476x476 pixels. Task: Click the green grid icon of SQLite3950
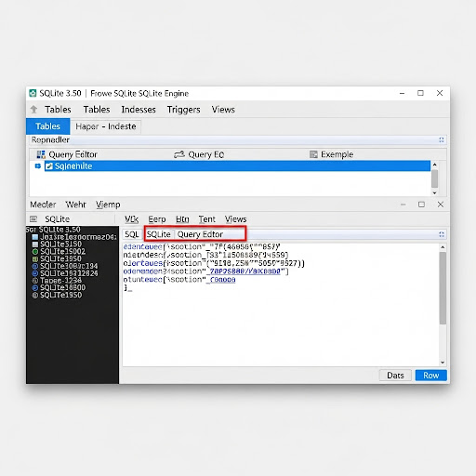35,259
